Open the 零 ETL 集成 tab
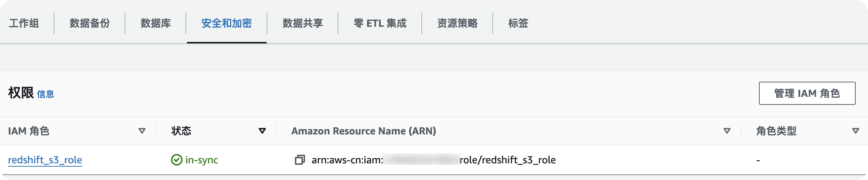This screenshot has height=180, width=868. point(380,23)
